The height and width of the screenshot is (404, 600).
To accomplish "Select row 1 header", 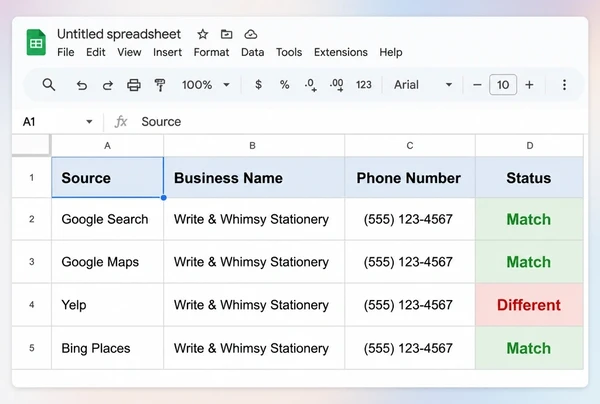I will (32, 178).
